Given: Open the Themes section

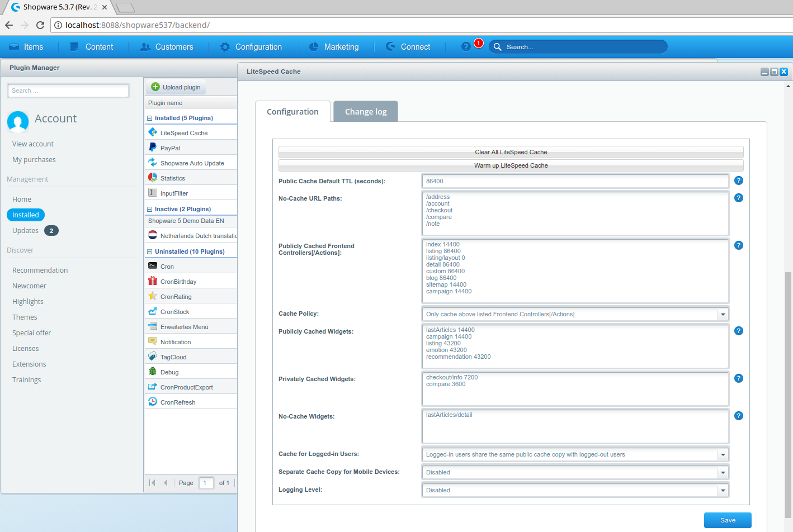Looking at the screenshot, I should coord(25,317).
